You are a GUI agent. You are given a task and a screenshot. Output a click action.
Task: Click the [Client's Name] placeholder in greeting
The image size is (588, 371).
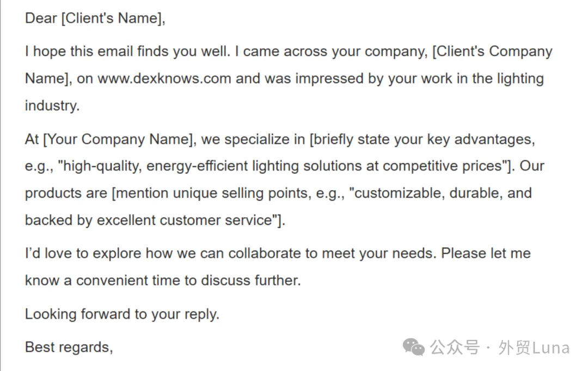[113, 19]
